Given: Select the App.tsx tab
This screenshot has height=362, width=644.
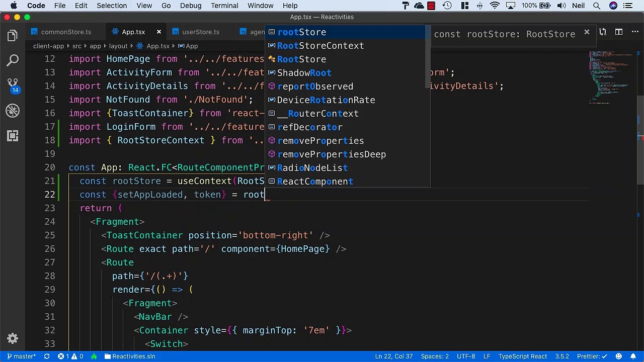Looking at the screenshot, I should (133, 32).
